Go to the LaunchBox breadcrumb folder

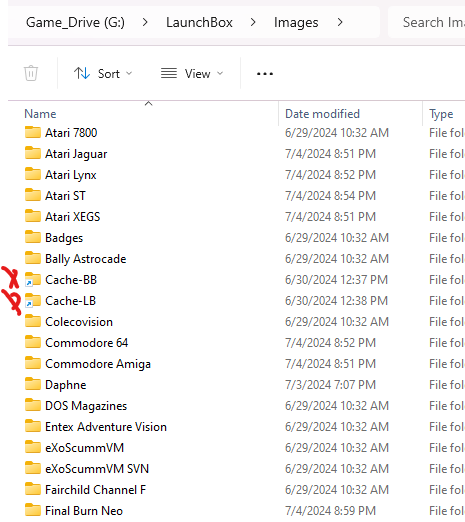pos(199,22)
